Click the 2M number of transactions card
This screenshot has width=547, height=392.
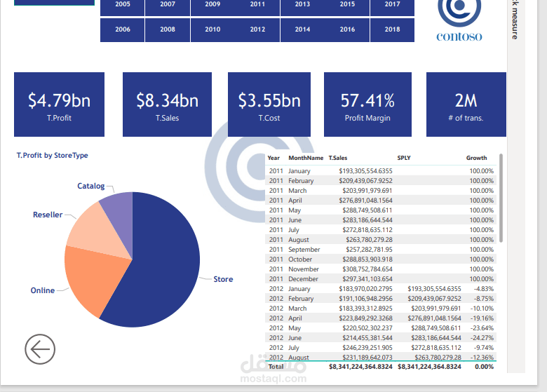(466, 104)
